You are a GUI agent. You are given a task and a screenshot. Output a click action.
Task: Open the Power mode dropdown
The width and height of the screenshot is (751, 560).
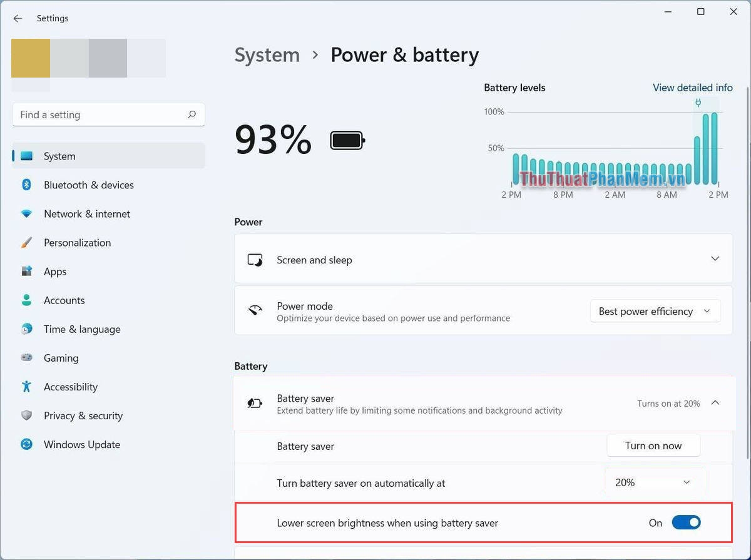tap(655, 310)
